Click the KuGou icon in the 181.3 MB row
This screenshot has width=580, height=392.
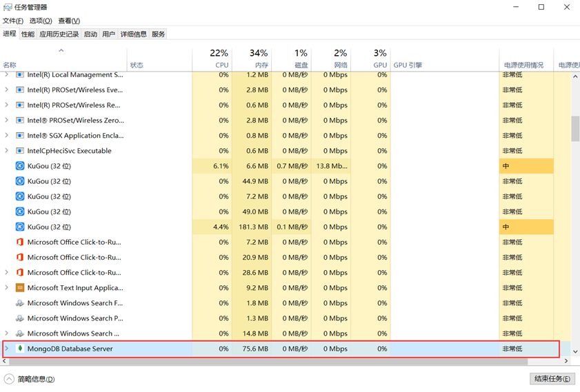click(20, 227)
